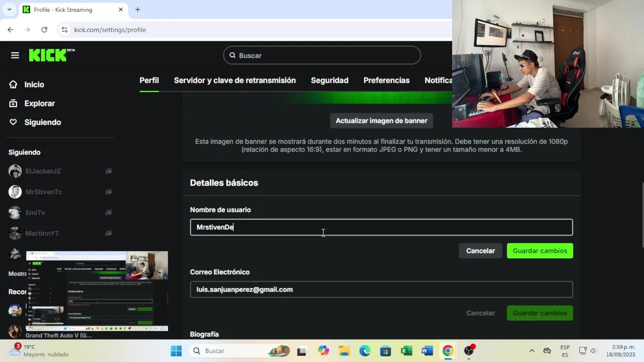Open Word from the taskbar
Viewport: 644px width, 362px height.
(427, 351)
